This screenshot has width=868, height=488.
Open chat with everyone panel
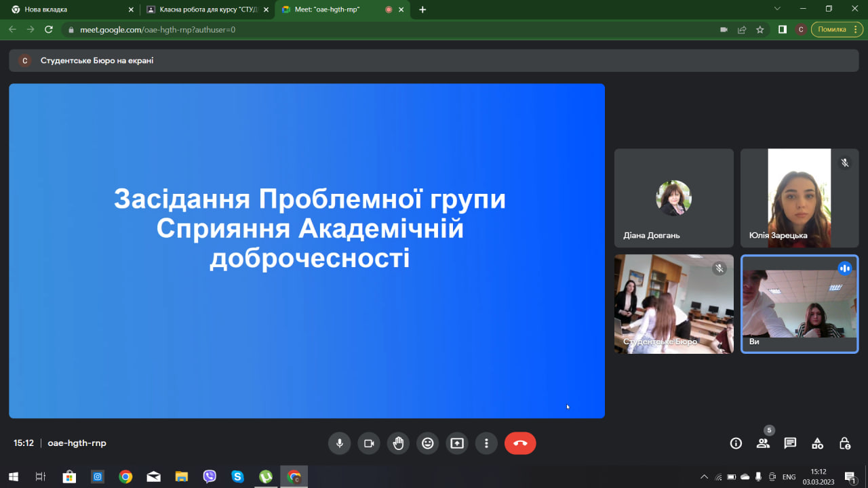(790, 443)
